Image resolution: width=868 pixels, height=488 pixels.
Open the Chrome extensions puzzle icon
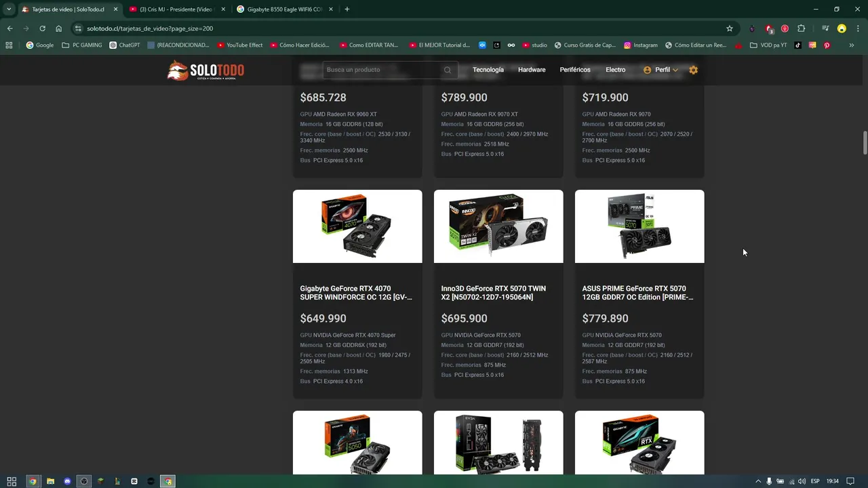click(x=801, y=28)
